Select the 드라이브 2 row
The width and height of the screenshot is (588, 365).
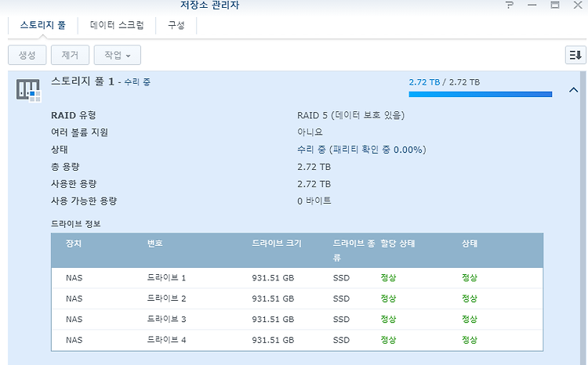pyautogui.click(x=297, y=298)
